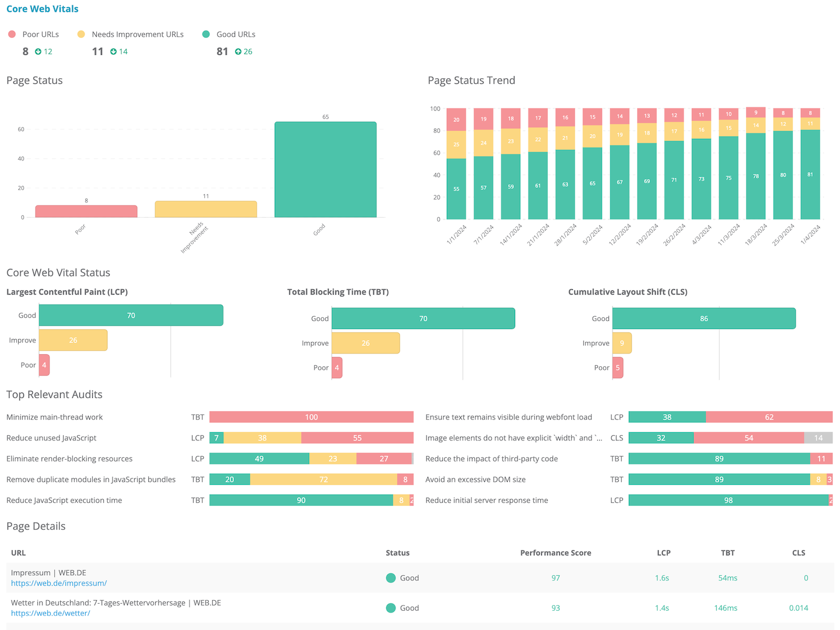Click 'Minimize main-thread work' audit label

pyautogui.click(x=55, y=417)
